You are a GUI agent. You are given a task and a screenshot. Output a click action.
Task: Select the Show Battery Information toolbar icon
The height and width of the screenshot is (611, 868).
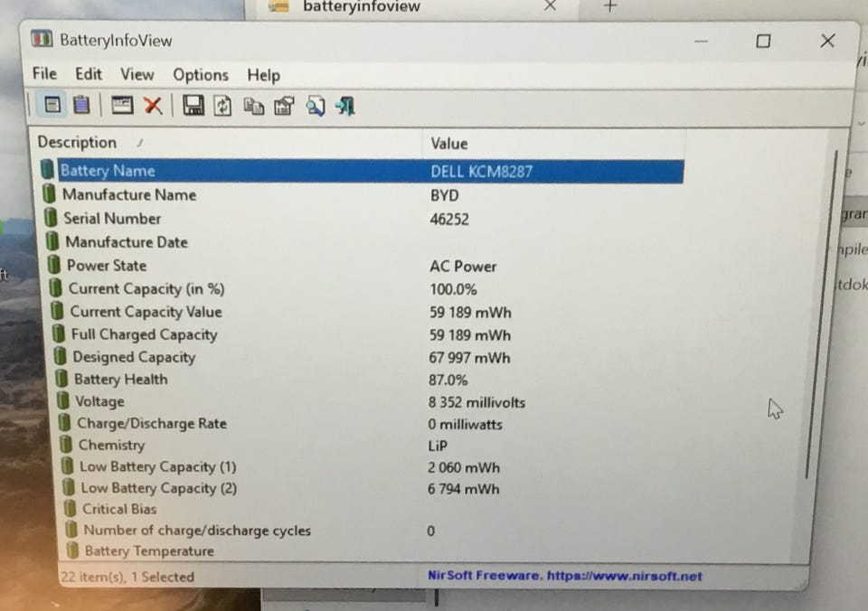[x=52, y=105]
